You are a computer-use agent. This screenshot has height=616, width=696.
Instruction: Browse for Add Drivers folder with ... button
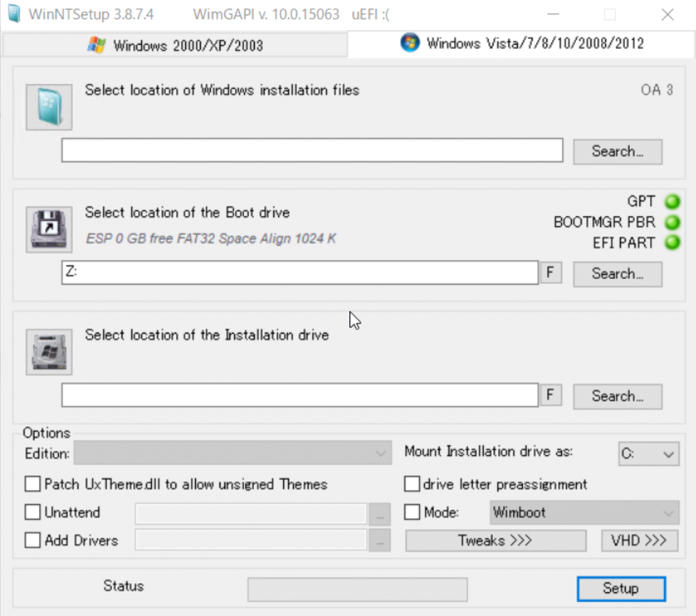coord(380,541)
